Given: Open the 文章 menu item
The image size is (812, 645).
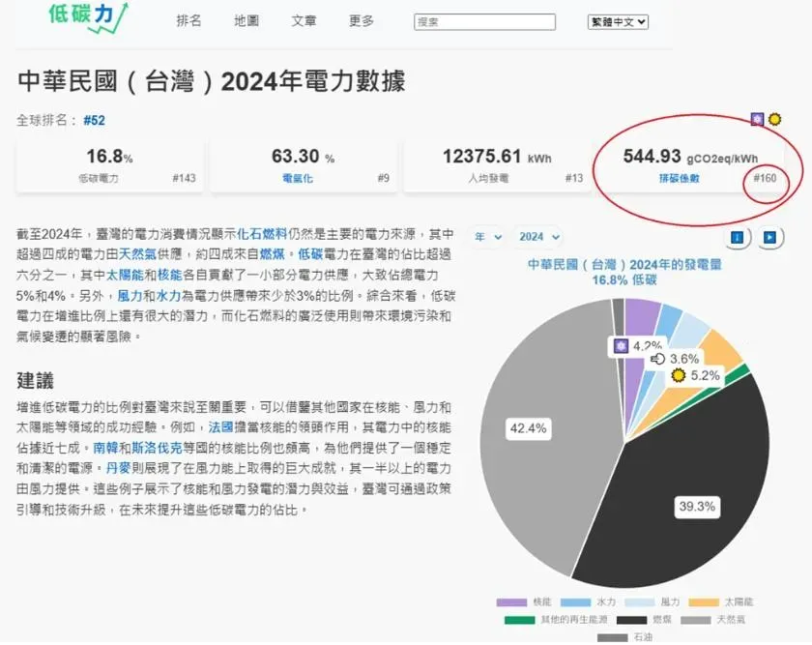Looking at the screenshot, I should [304, 20].
